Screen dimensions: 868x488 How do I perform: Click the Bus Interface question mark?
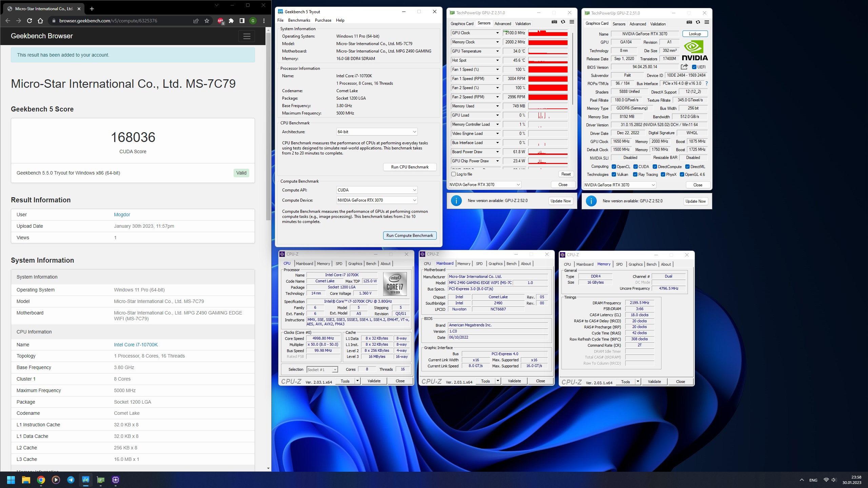[x=707, y=83]
